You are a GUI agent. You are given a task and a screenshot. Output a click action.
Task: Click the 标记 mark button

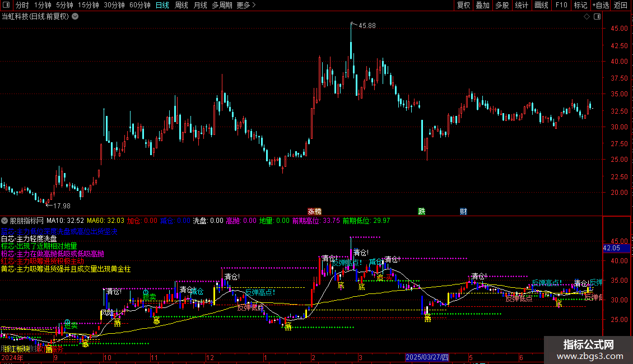580,5
